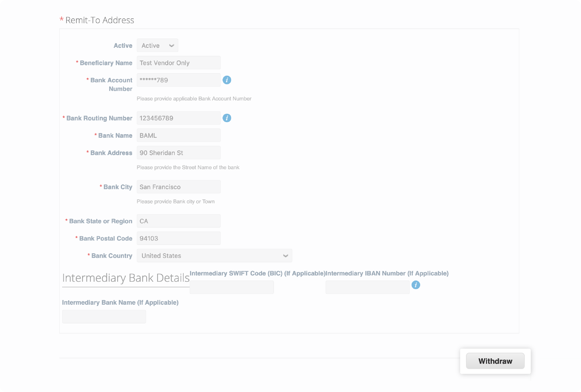Click the Bank Routing Number info icon

(x=227, y=118)
